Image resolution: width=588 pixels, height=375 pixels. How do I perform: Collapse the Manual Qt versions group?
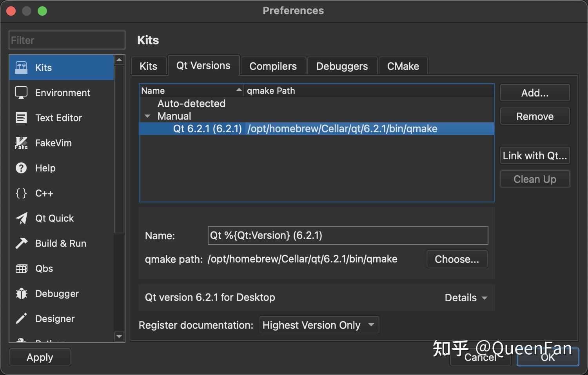[147, 116]
